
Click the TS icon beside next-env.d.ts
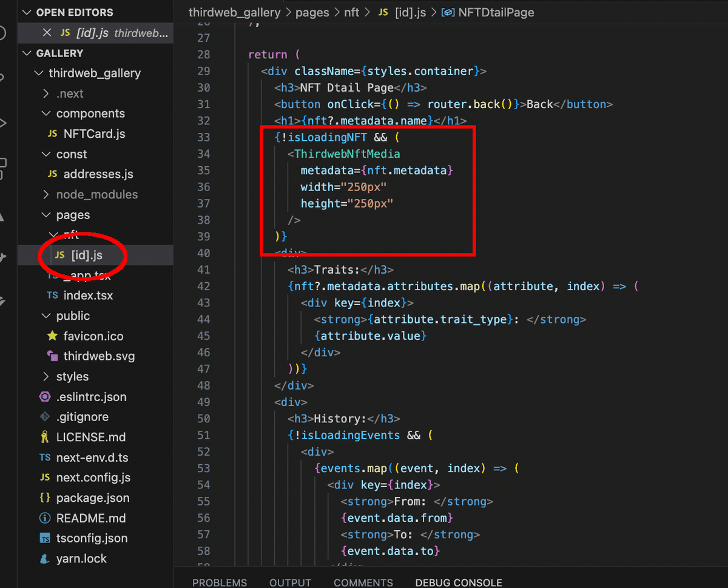pos(45,458)
